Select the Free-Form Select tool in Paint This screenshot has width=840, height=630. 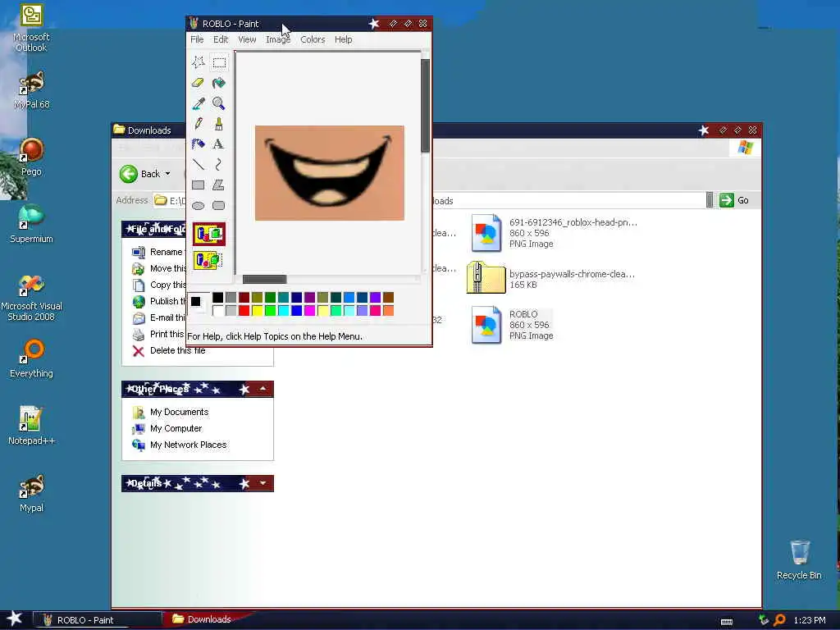coord(199,62)
